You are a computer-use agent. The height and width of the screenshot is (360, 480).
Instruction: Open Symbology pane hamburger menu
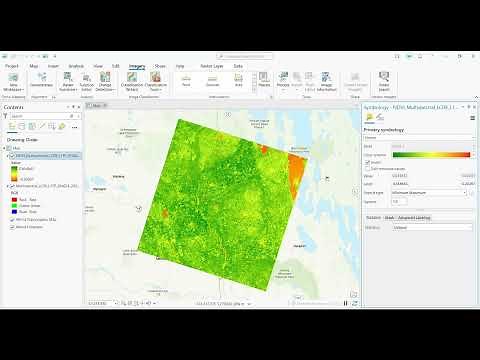[472, 118]
